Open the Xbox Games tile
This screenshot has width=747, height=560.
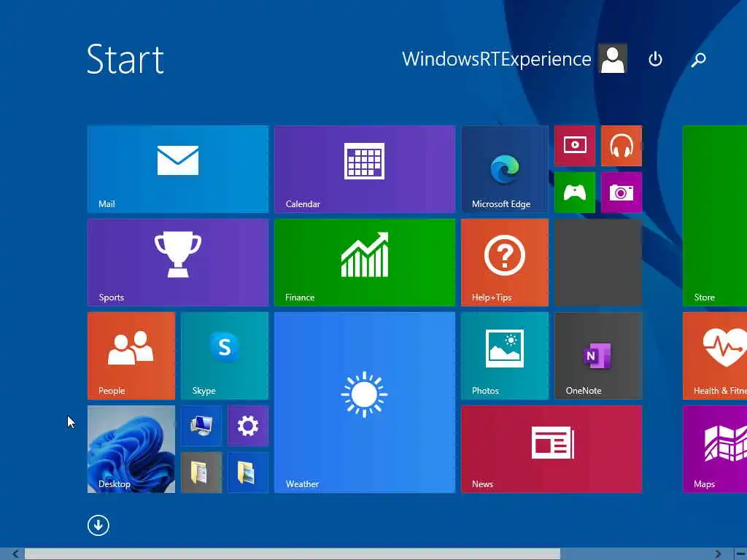[575, 192]
